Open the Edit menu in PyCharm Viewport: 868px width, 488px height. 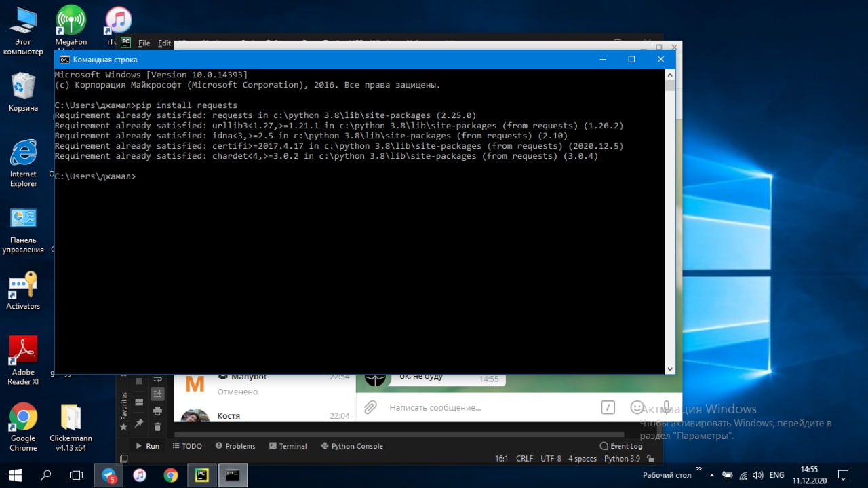tap(164, 43)
